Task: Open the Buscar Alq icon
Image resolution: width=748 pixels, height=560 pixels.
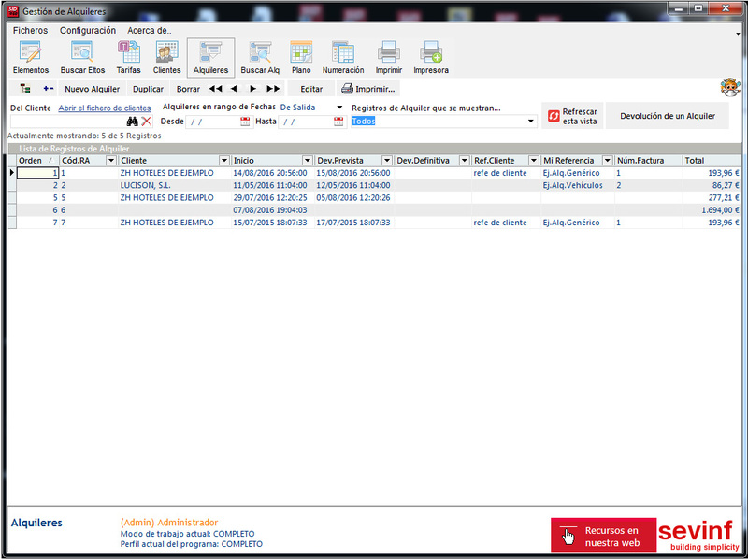Action: [260, 58]
